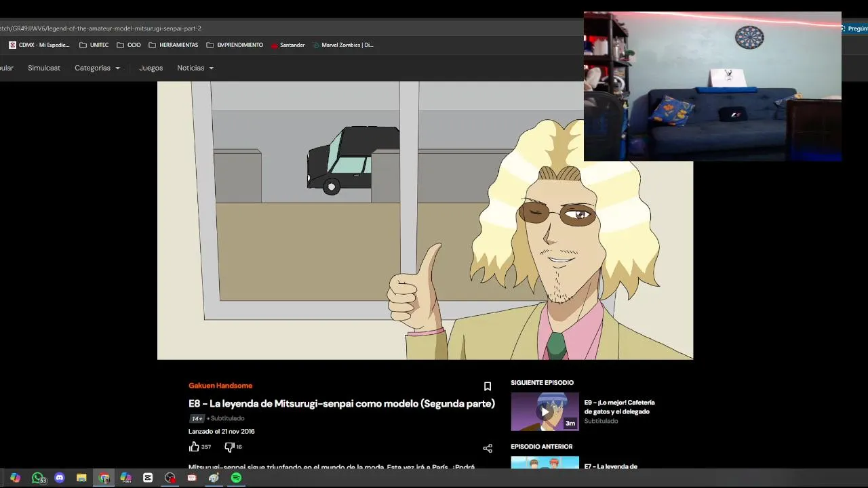Open the EMPRENDIMIENTO bookmarks folder
Screen dimensions: 868x488
coord(235,45)
